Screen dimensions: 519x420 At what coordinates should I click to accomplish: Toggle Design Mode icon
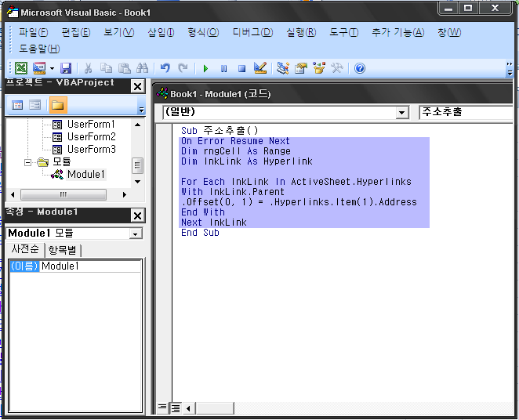[x=260, y=68]
